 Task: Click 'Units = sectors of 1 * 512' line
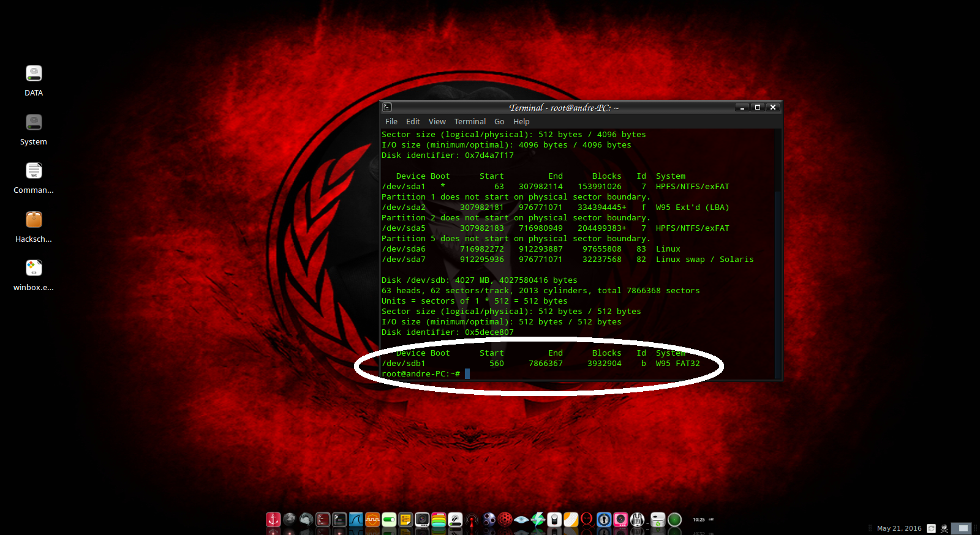click(475, 301)
